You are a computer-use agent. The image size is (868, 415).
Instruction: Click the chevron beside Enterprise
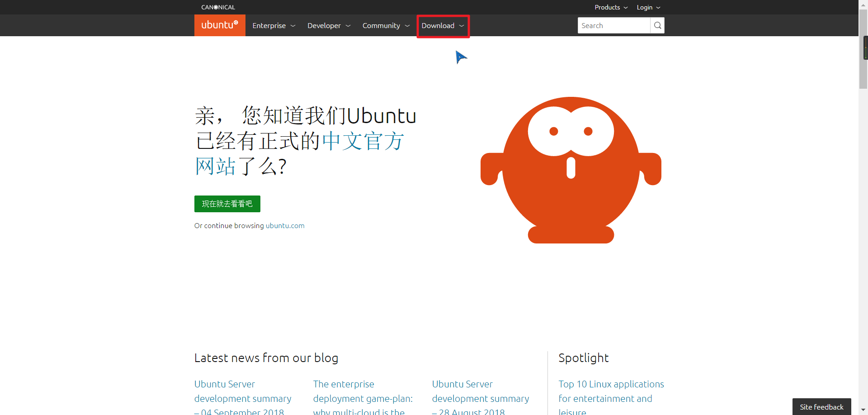click(x=293, y=26)
